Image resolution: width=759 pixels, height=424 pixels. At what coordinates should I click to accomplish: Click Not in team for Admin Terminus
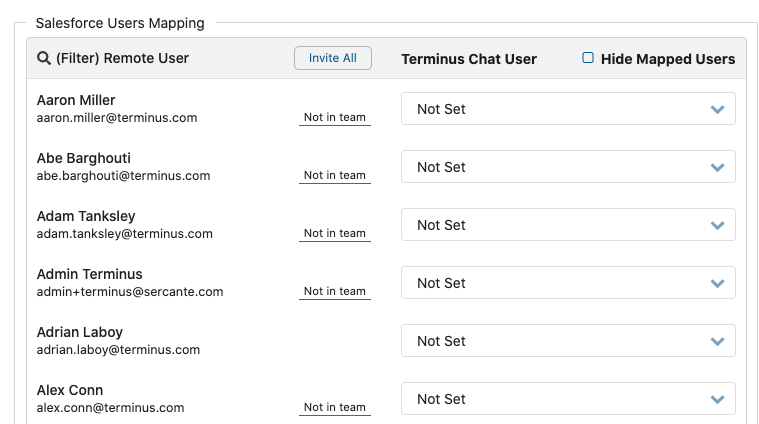pyautogui.click(x=334, y=292)
